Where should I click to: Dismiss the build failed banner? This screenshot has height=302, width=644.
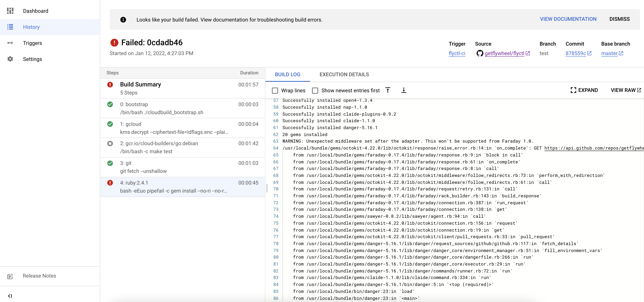tap(619, 19)
